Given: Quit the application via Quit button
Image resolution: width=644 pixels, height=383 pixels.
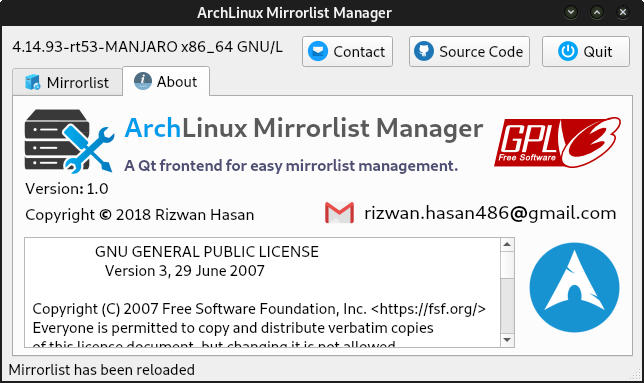Looking at the screenshot, I should pyautogui.click(x=586, y=51).
